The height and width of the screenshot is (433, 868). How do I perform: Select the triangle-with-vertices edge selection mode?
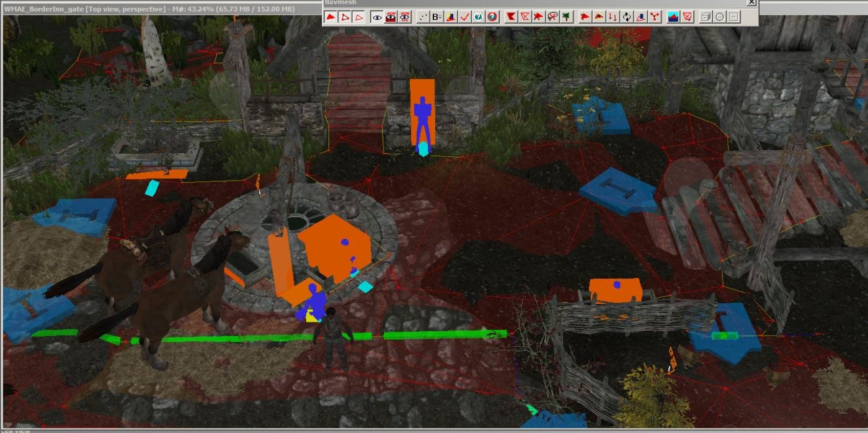pyautogui.click(x=345, y=17)
